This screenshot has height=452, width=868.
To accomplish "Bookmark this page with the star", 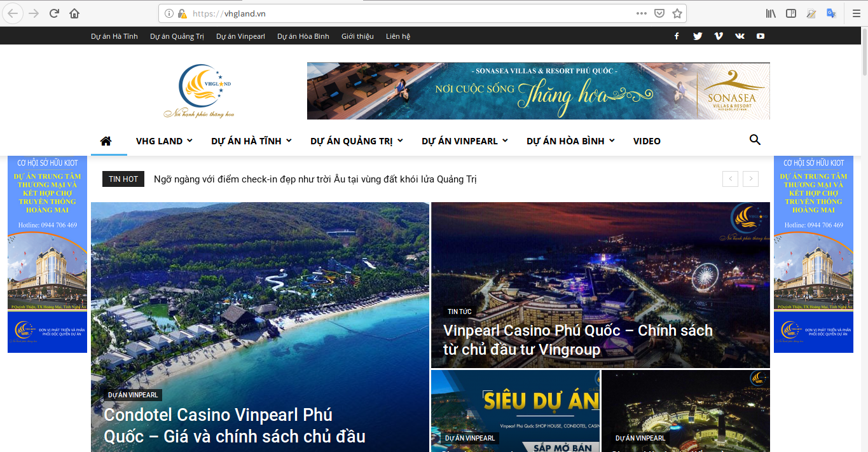I will [677, 13].
